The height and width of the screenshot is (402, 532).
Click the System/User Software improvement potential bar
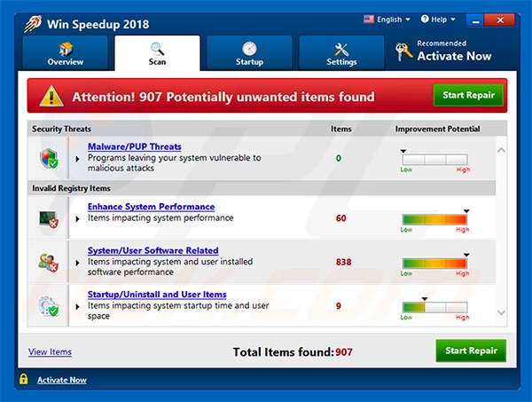(434, 264)
